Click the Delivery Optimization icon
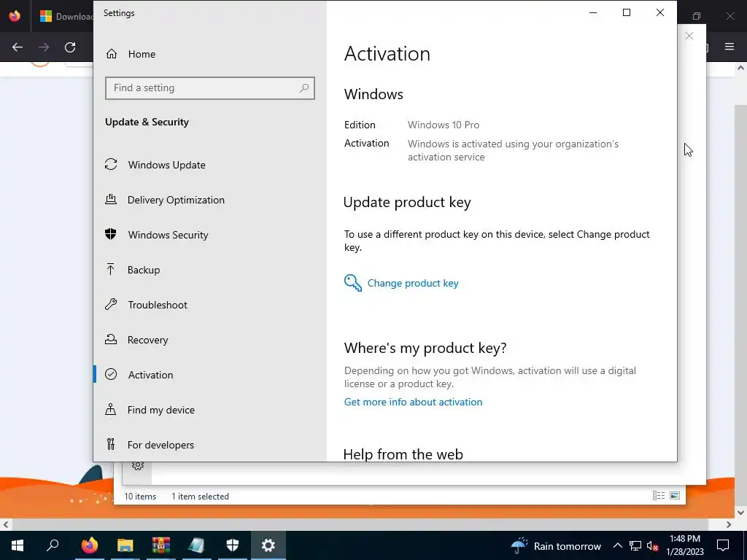Screen dimensions: 747x560 pyautogui.click(x=111, y=199)
